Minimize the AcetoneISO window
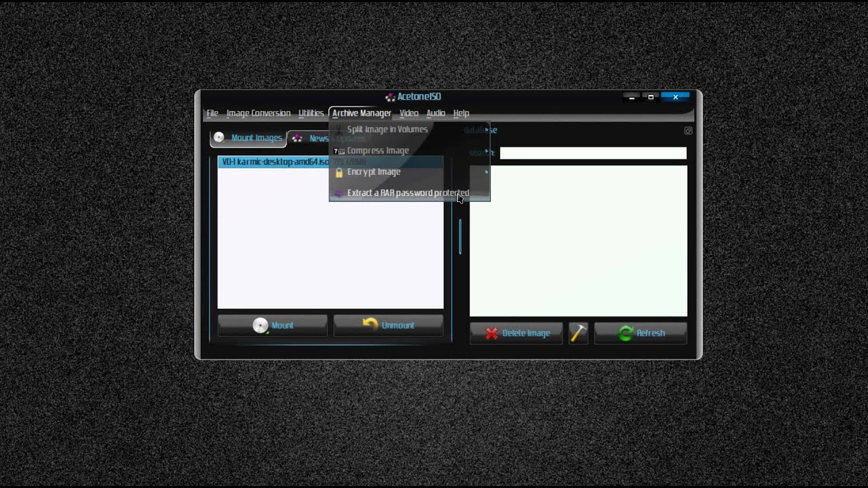Screen dimensions: 868x488 631,98
